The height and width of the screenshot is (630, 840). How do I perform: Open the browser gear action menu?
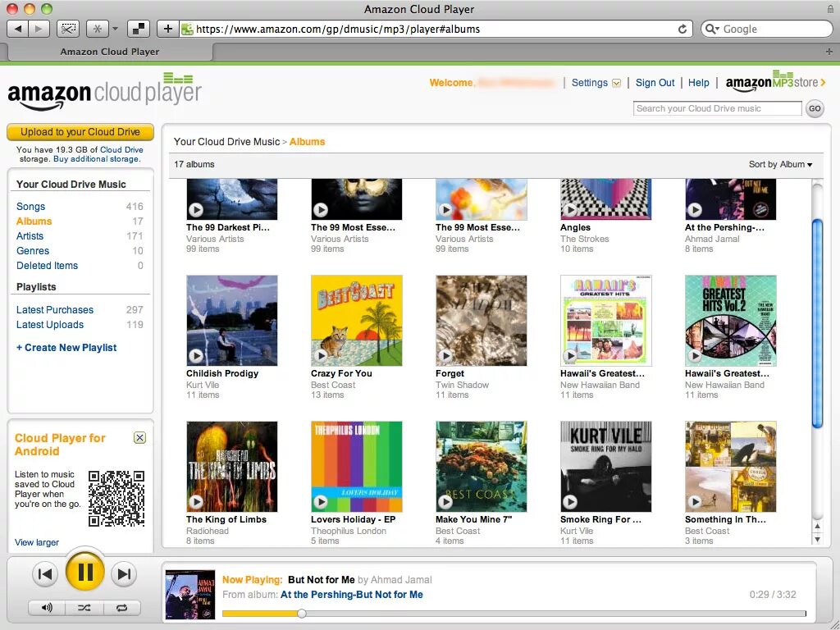tap(102, 29)
